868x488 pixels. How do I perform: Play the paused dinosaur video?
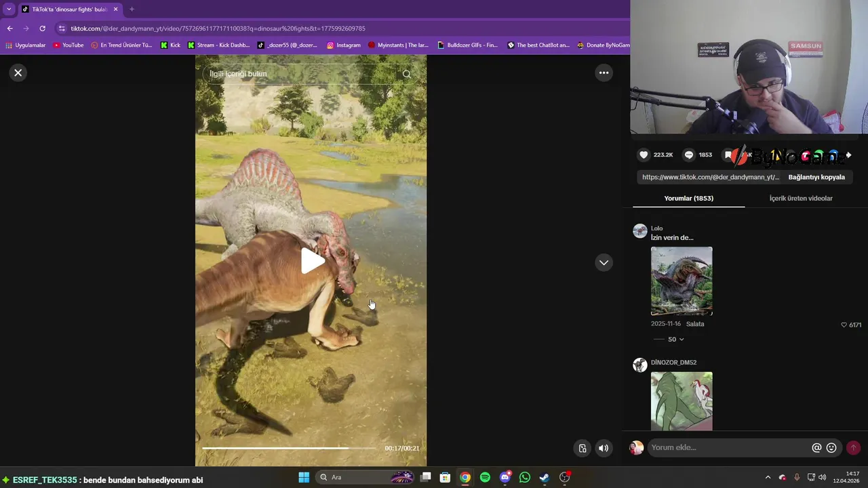[311, 261]
